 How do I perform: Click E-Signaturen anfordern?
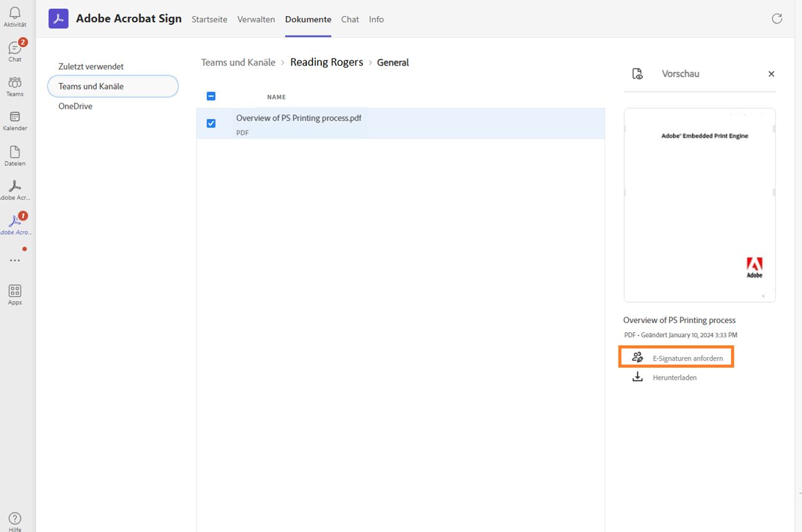[x=676, y=357]
